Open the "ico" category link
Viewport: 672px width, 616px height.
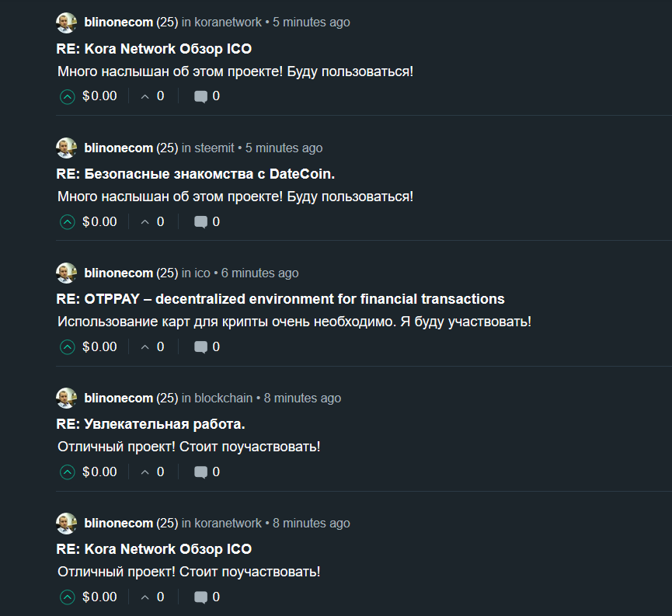[x=202, y=273]
